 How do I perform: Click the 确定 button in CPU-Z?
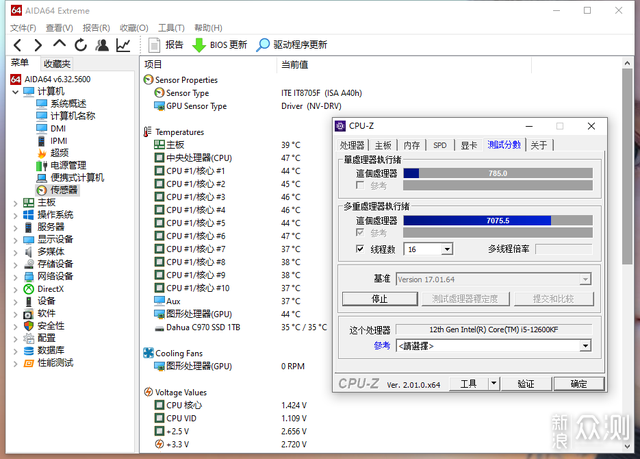click(578, 384)
